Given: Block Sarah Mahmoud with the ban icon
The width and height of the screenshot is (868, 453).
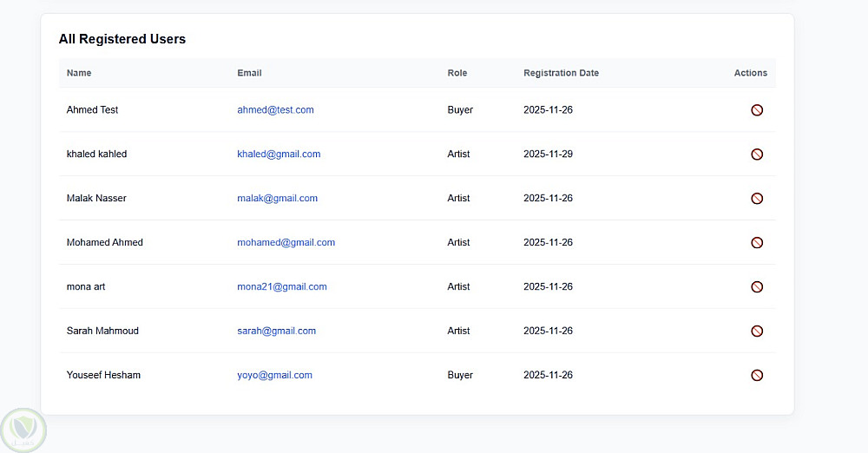Looking at the screenshot, I should pyautogui.click(x=757, y=332).
